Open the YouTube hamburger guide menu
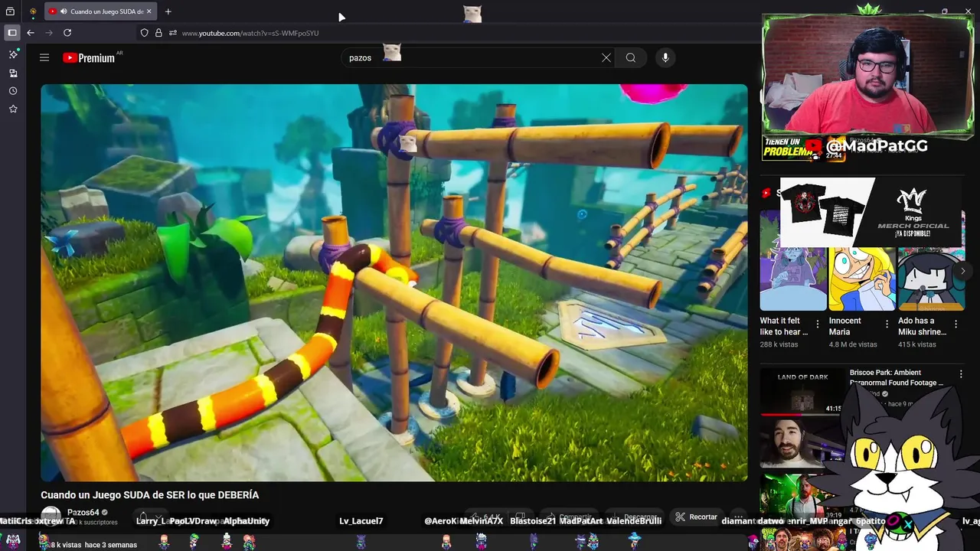Screen dimensions: 980x551 [x=44, y=57]
